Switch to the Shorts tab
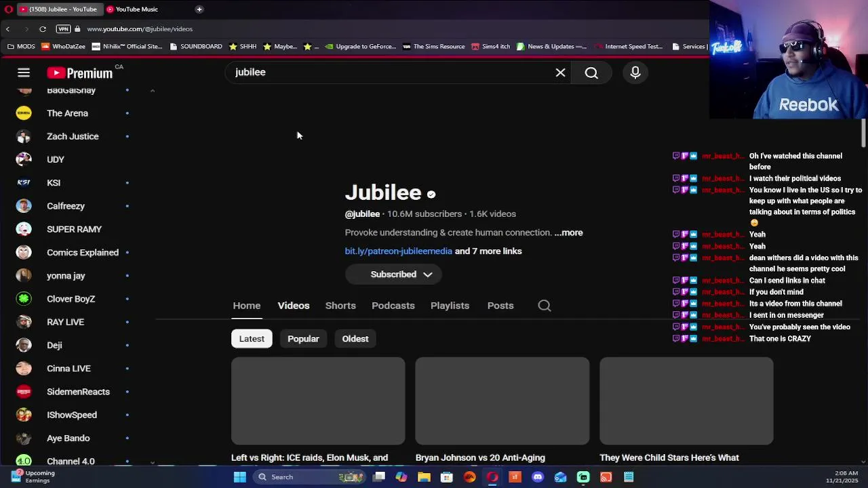The image size is (868, 488). (x=340, y=306)
